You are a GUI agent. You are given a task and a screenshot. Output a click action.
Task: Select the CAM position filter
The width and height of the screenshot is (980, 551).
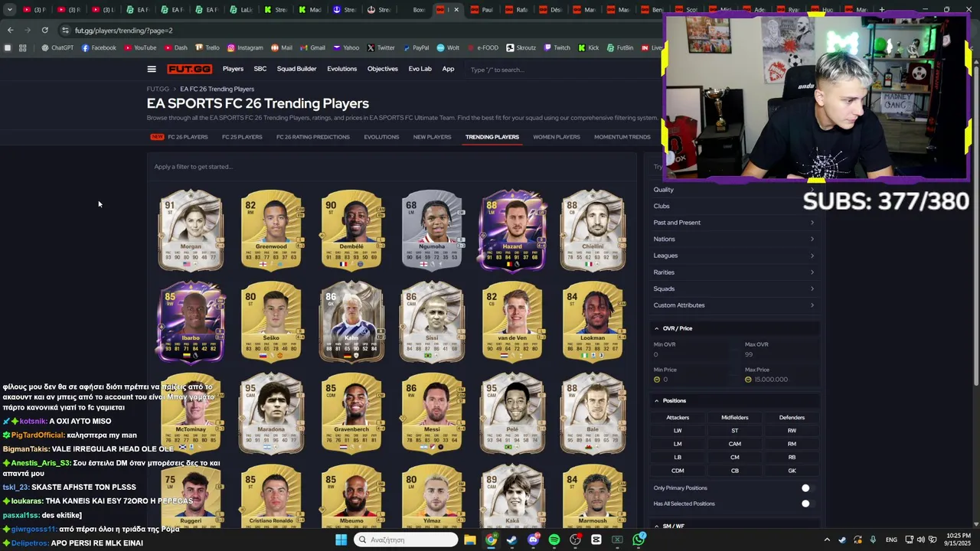[735, 444]
